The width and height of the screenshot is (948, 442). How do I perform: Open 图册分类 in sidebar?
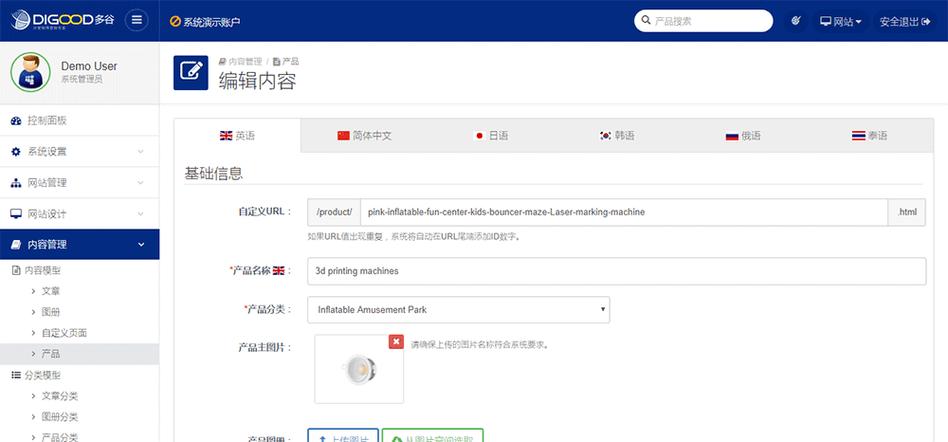click(60, 417)
